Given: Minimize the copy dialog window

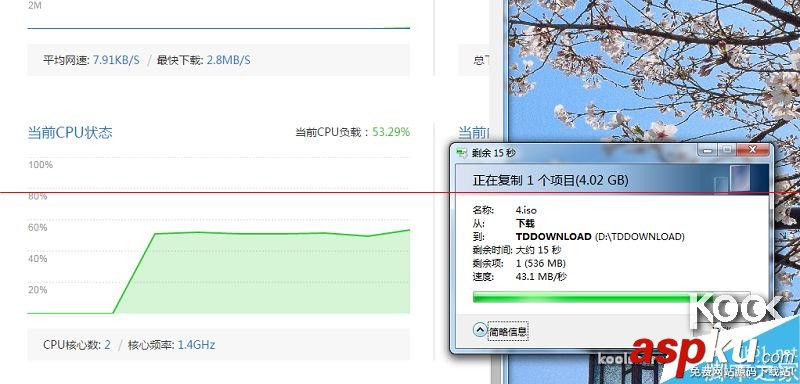Looking at the screenshot, I should point(707,150).
